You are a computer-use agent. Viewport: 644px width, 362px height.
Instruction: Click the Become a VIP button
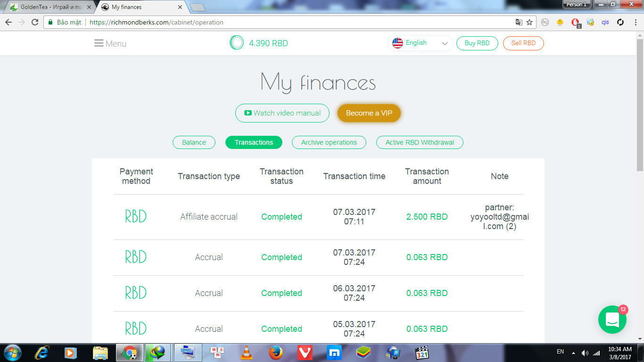[x=369, y=113]
